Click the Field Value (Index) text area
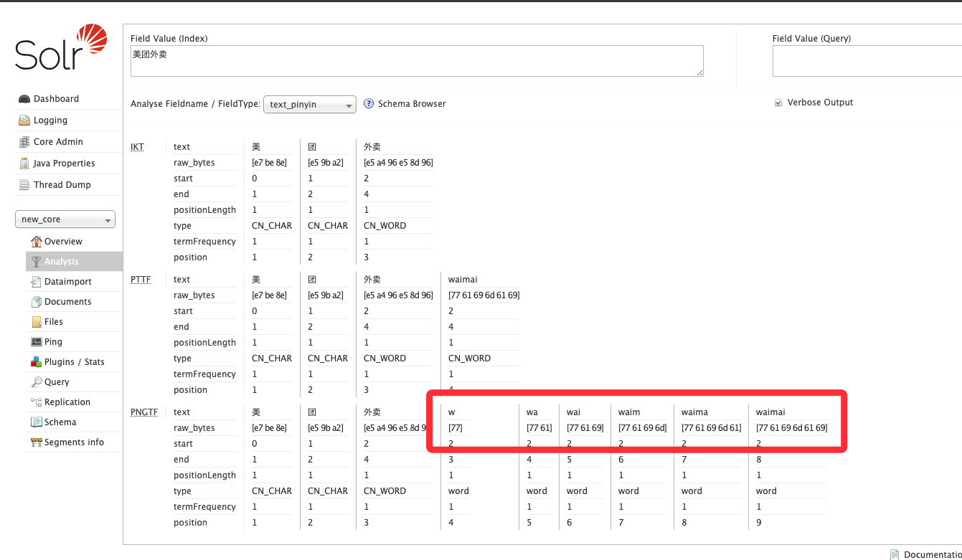Screen dimensions: 962x560 pyautogui.click(x=417, y=61)
